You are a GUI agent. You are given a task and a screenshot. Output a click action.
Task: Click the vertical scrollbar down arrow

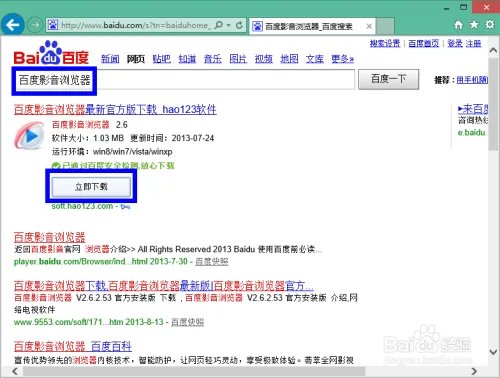point(493,352)
